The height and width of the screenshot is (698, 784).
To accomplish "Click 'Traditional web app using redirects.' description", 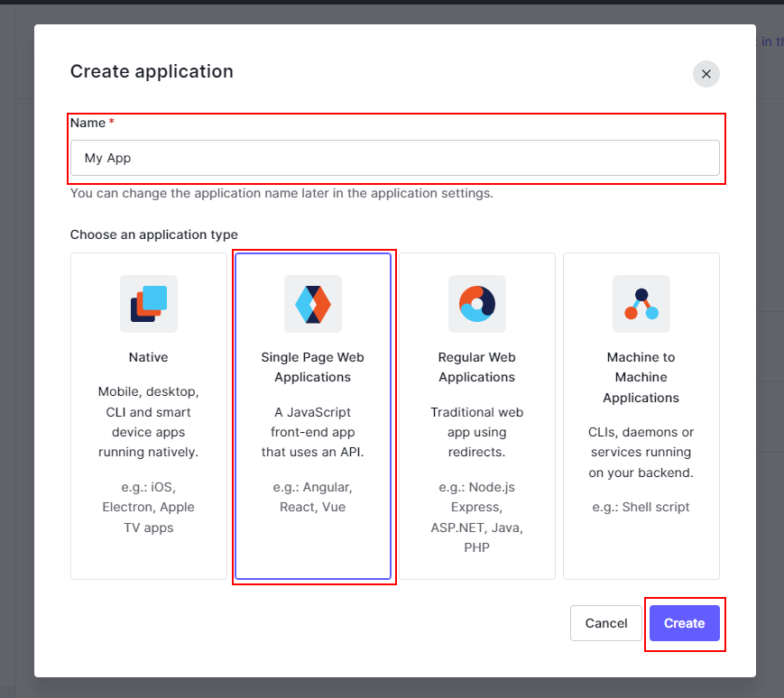I will [477, 432].
